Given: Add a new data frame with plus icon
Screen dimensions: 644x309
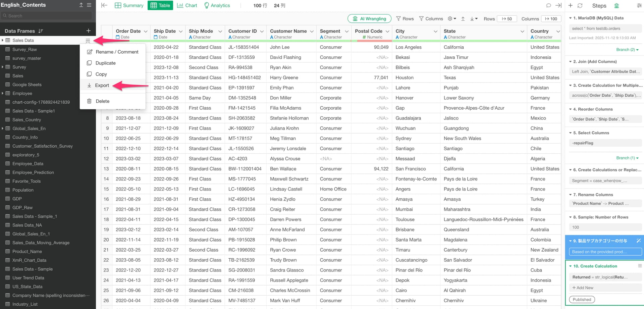Looking at the screenshot, I should tap(89, 31).
